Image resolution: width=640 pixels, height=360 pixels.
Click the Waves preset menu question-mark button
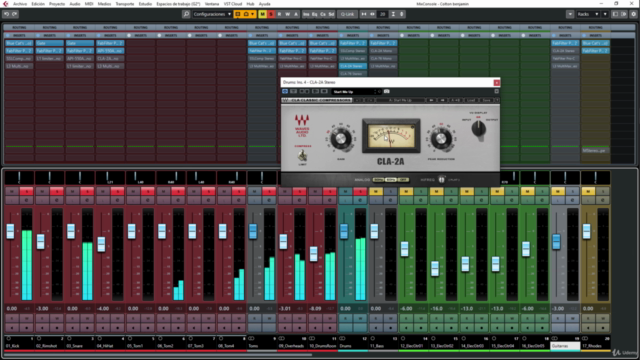coord(496,100)
